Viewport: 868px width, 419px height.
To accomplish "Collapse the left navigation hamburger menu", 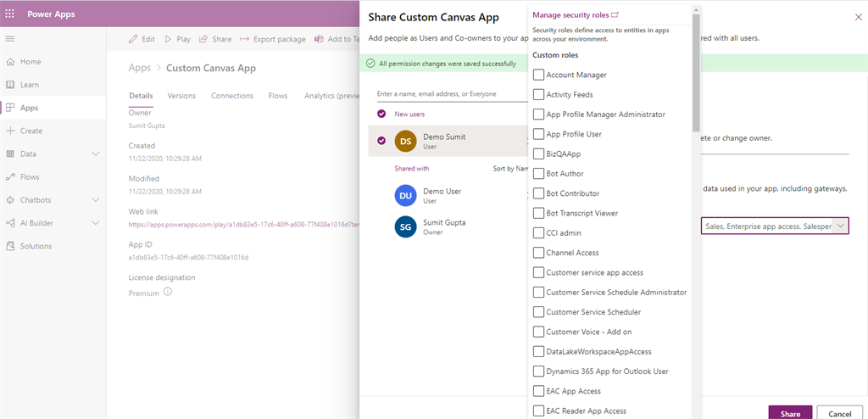I will pyautogui.click(x=10, y=39).
